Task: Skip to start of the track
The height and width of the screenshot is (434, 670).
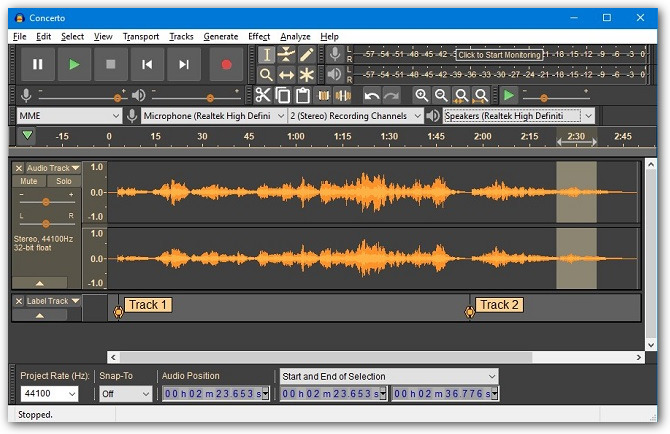Action: [147, 65]
